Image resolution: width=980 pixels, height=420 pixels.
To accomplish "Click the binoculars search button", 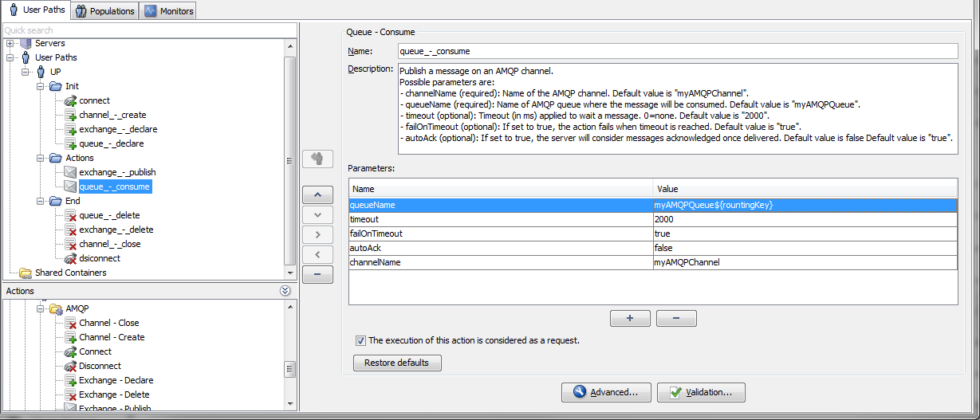I will [318, 158].
